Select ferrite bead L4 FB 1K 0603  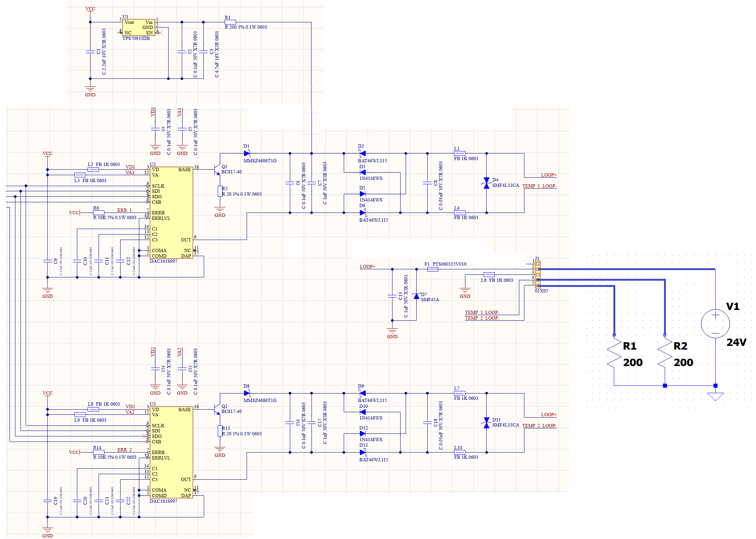(460, 213)
